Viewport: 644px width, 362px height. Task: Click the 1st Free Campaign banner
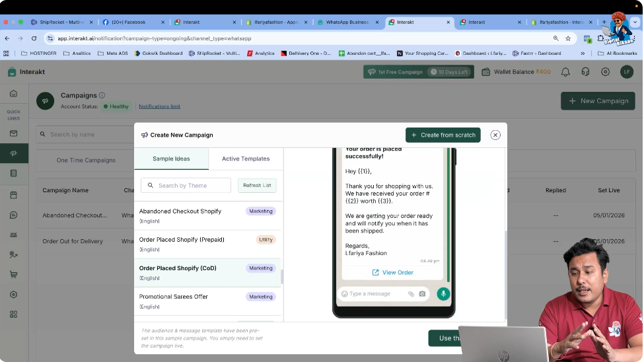[x=419, y=72]
